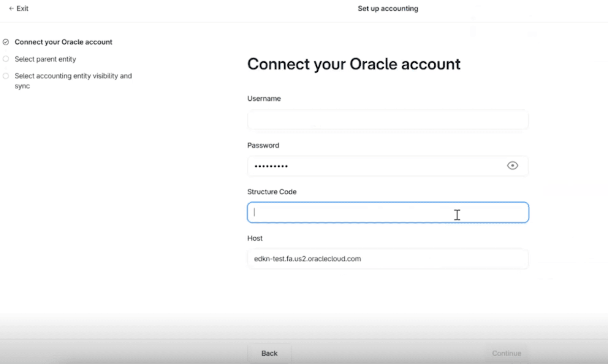The height and width of the screenshot is (364, 608).
Task: Select the "Select parent entity" step circle
Action: click(x=6, y=59)
